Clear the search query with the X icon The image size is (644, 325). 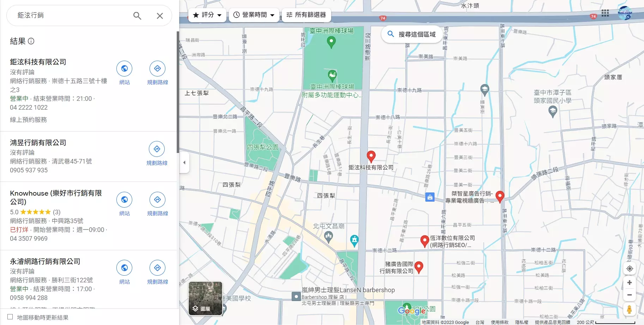(160, 16)
